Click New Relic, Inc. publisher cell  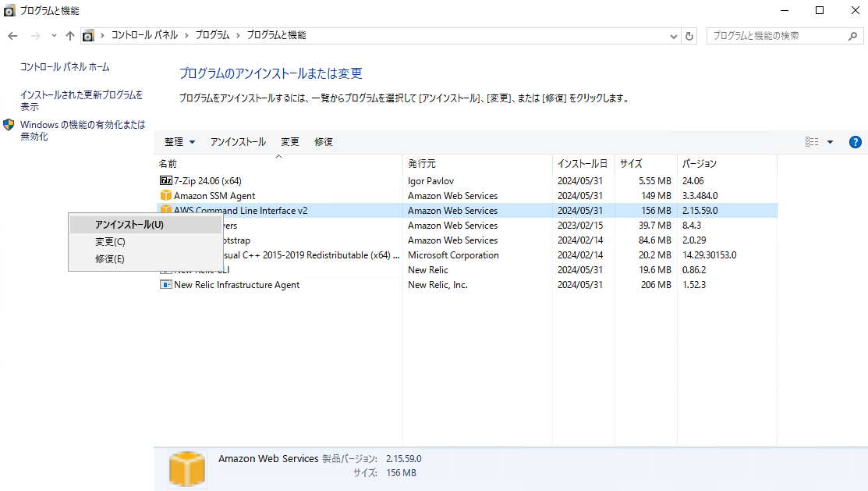(x=438, y=285)
